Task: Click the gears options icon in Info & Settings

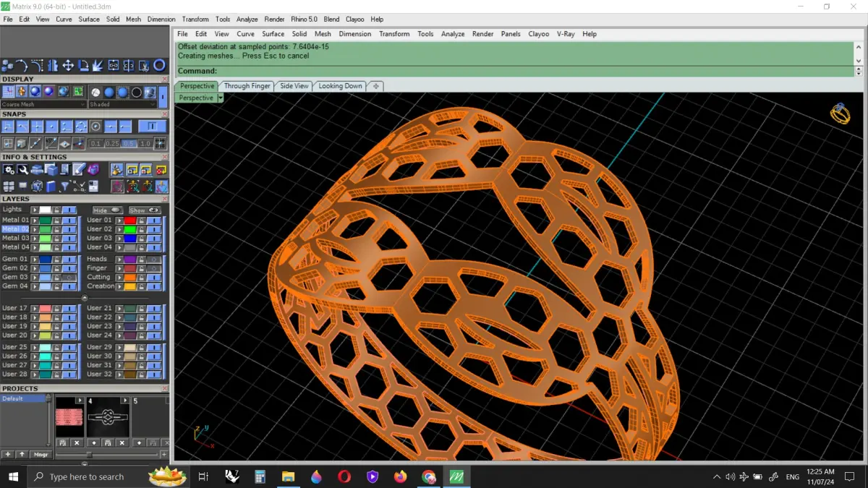Action: pos(8,169)
